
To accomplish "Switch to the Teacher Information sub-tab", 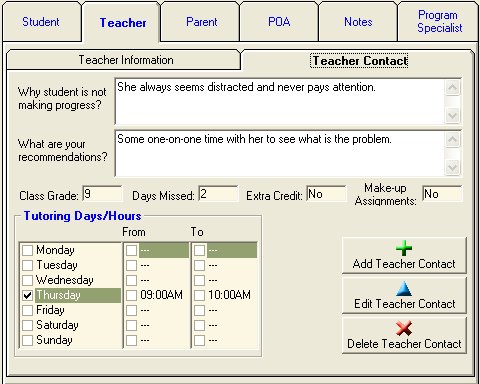I will tap(125, 60).
